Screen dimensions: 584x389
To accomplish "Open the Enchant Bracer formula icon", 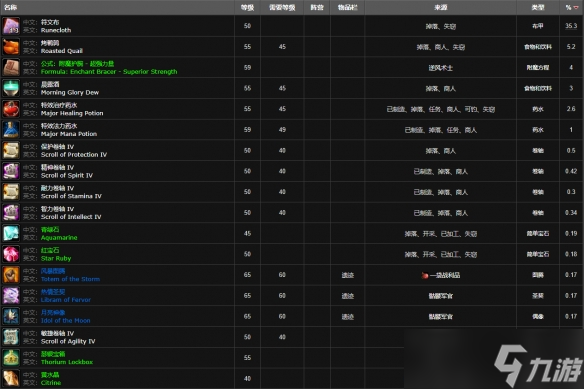I will (11, 67).
